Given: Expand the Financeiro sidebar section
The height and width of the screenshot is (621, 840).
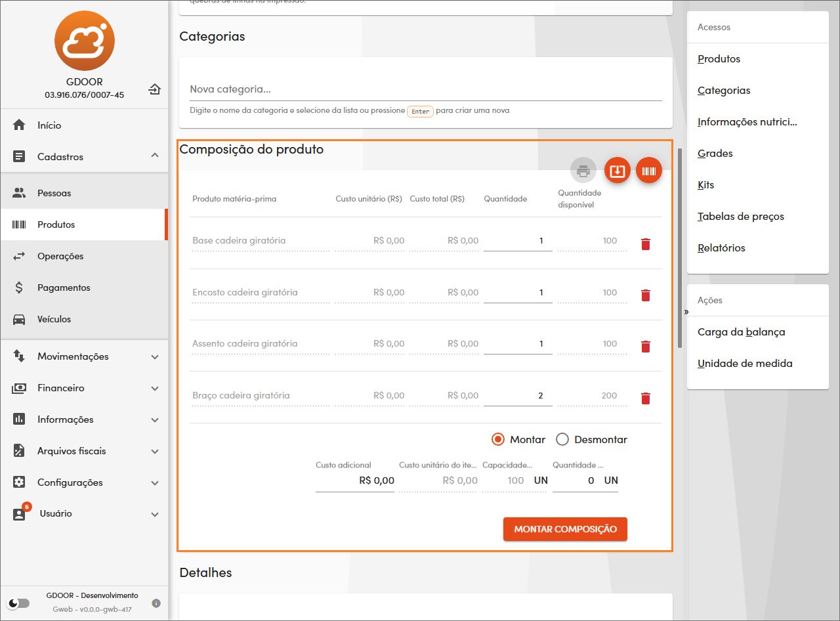Looking at the screenshot, I should 84,388.
